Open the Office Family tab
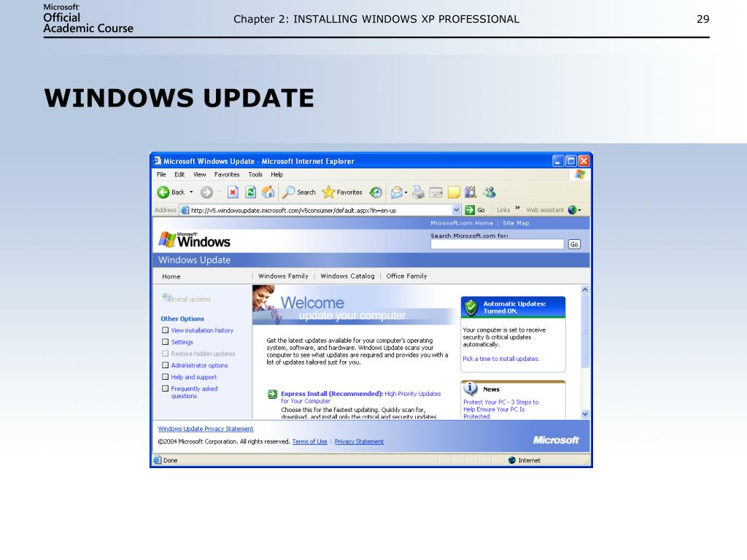747x560 pixels. tap(406, 276)
